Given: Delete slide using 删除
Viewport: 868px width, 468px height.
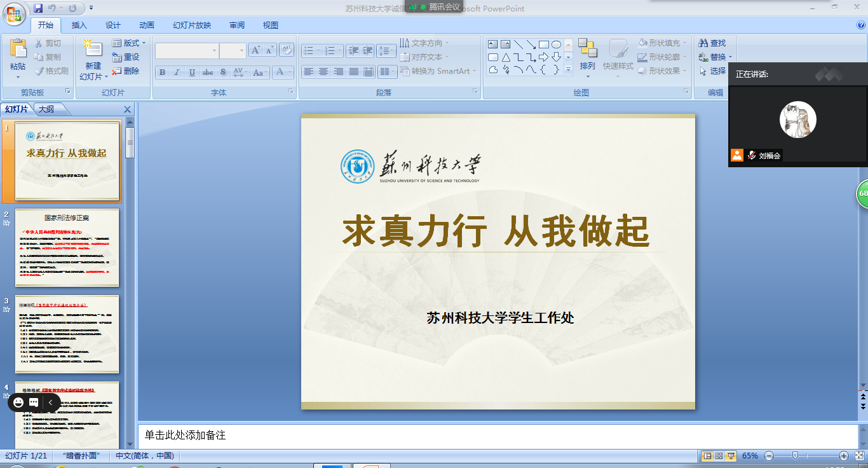Looking at the screenshot, I should 126,71.
